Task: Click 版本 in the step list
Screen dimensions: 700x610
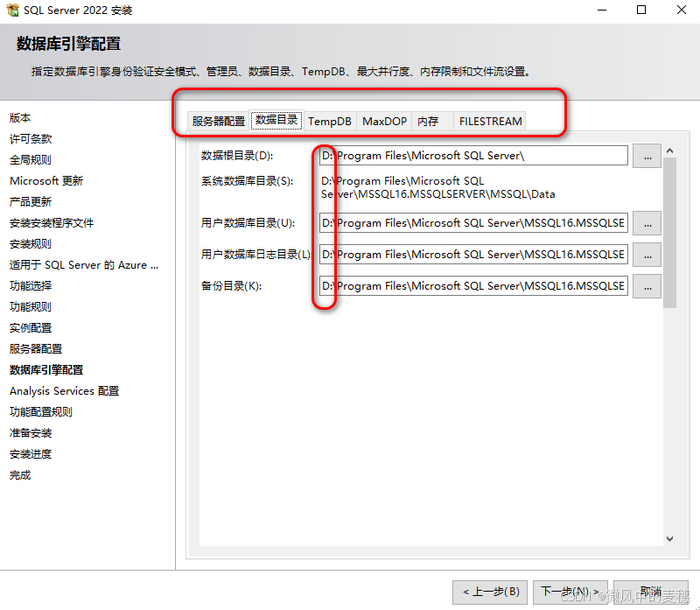Action: pyautogui.click(x=20, y=118)
